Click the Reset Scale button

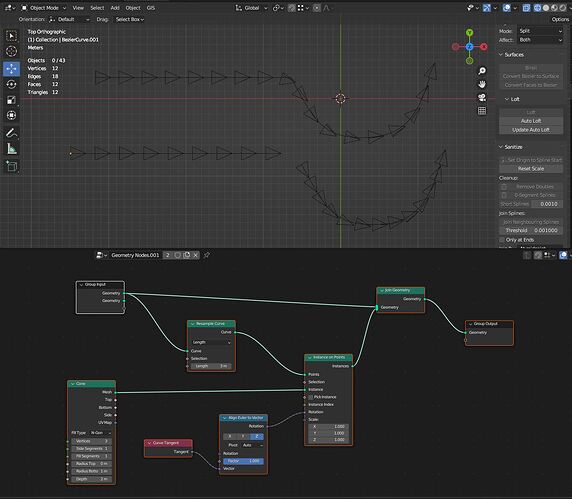click(x=531, y=169)
